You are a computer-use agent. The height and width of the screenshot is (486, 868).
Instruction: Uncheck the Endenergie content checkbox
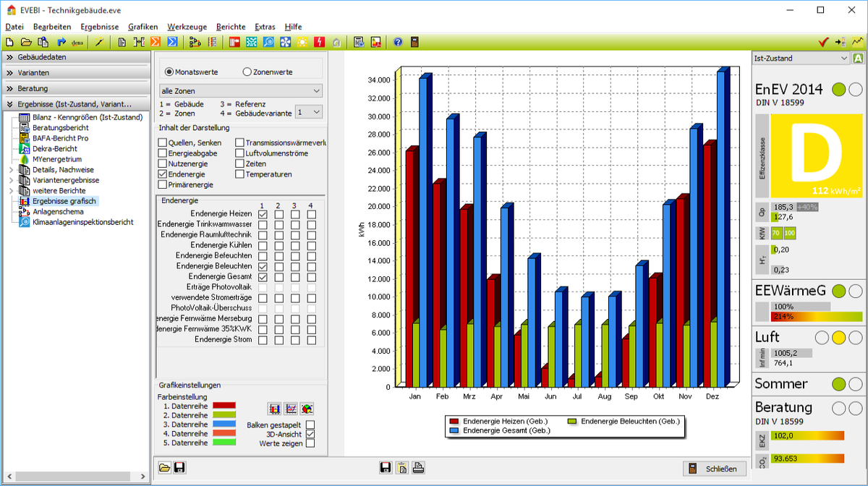point(163,174)
